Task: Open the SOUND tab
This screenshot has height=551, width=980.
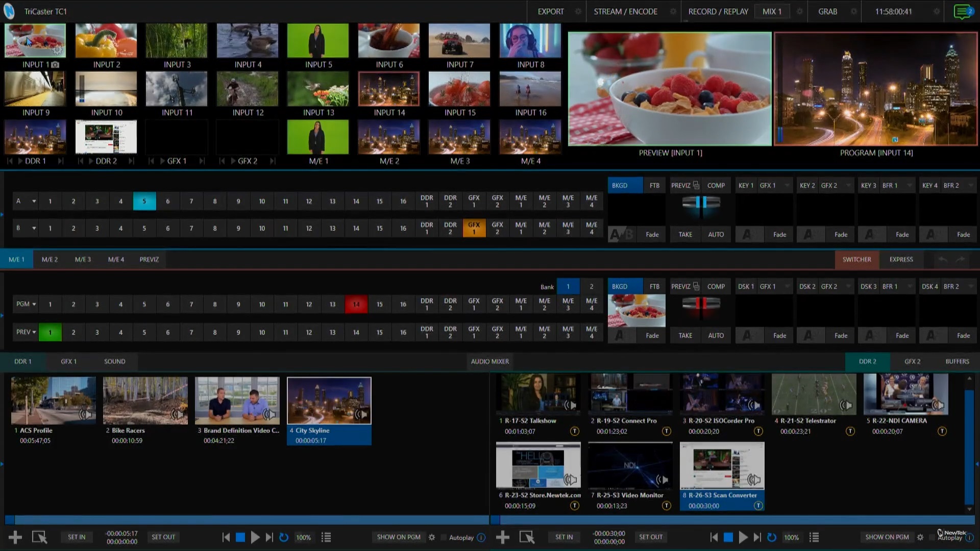Action: pos(114,362)
